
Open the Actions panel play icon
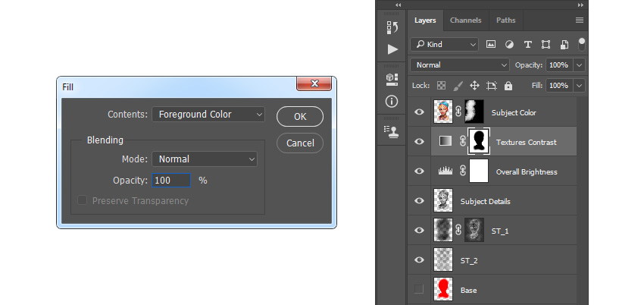coord(392,49)
